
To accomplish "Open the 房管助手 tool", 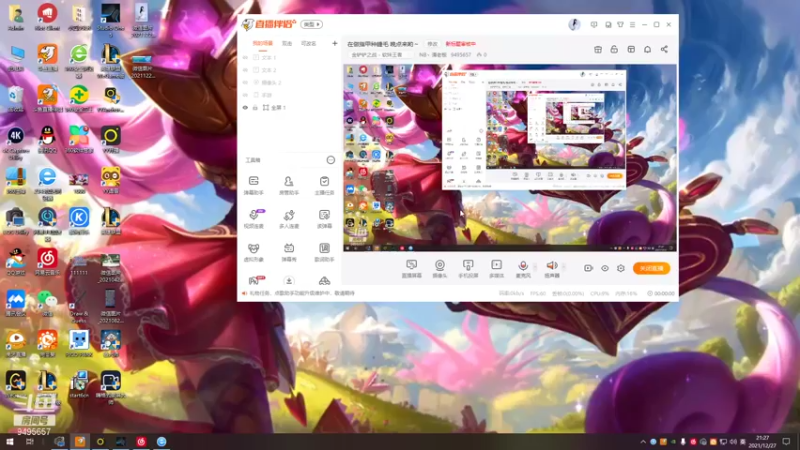I will [x=289, y=185].
